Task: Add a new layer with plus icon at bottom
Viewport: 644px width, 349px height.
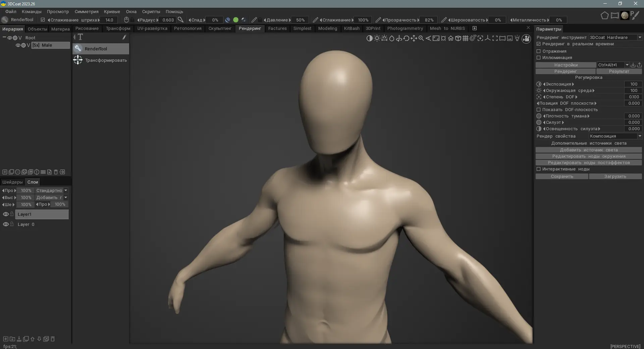Action: (x=6, y=339)
